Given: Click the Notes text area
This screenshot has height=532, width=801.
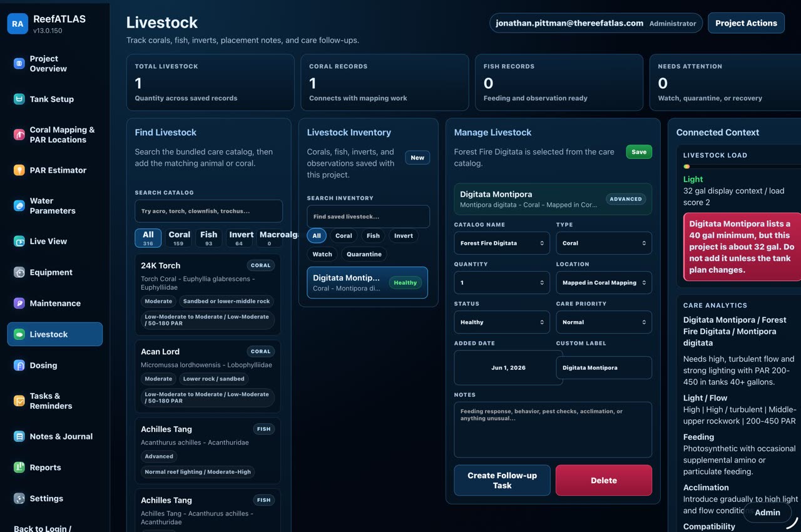Looking at the screenshot, I should click(x=553, y=429).
